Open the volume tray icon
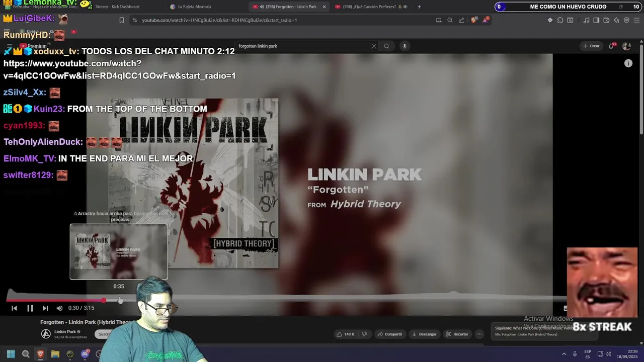 coord(608,354)
